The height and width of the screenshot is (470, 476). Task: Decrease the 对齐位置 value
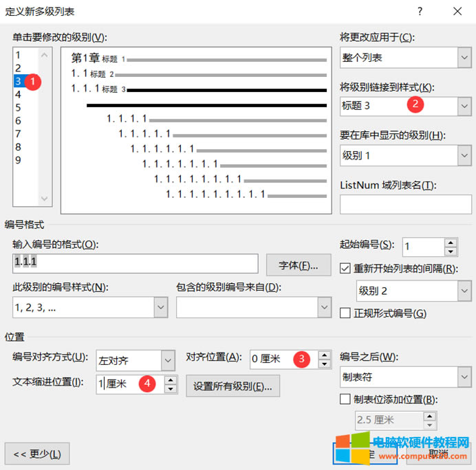click(325, 364)
